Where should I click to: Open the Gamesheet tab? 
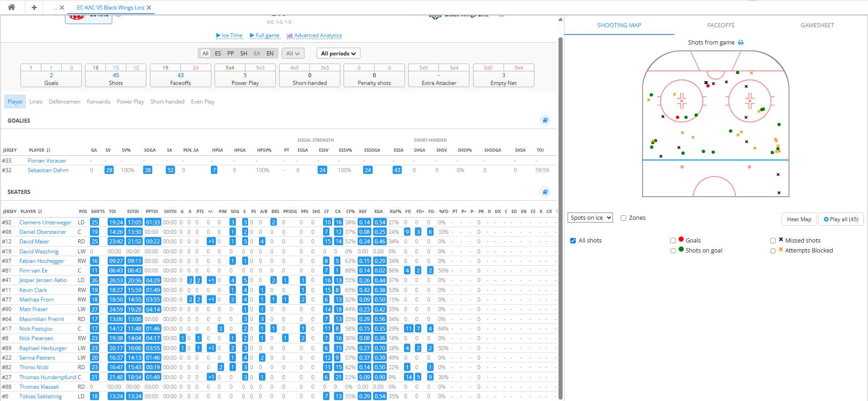[817, 25]
